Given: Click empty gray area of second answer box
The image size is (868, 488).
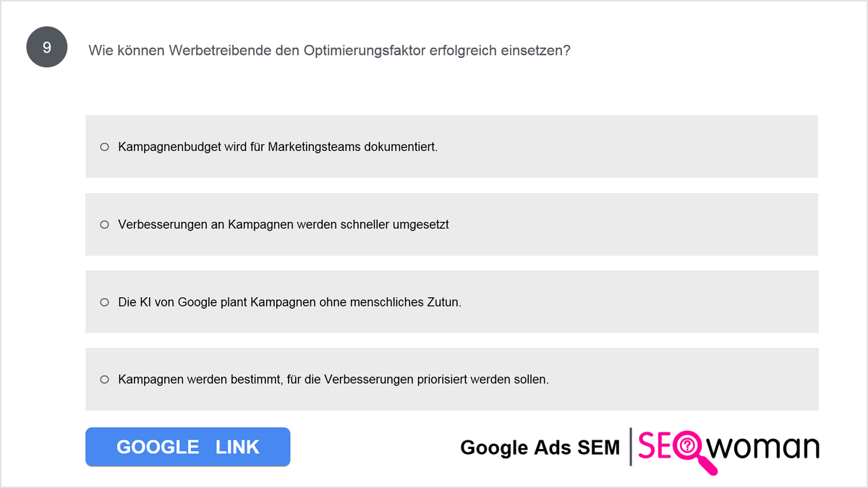Looking at the screenshot, I should pyautogui.click(x=637, y=225).
